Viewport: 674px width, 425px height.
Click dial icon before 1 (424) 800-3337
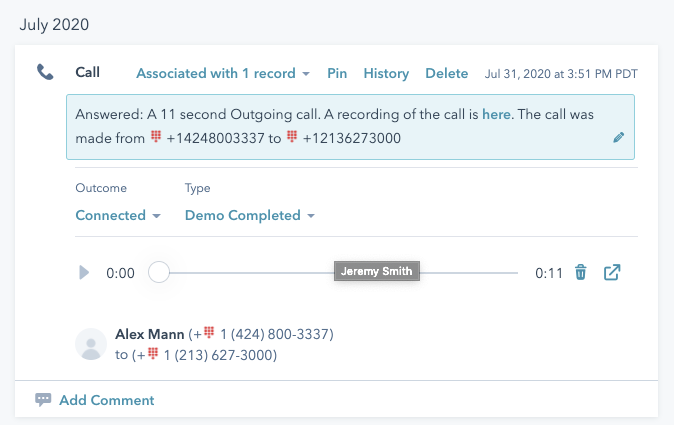(209, 332)
